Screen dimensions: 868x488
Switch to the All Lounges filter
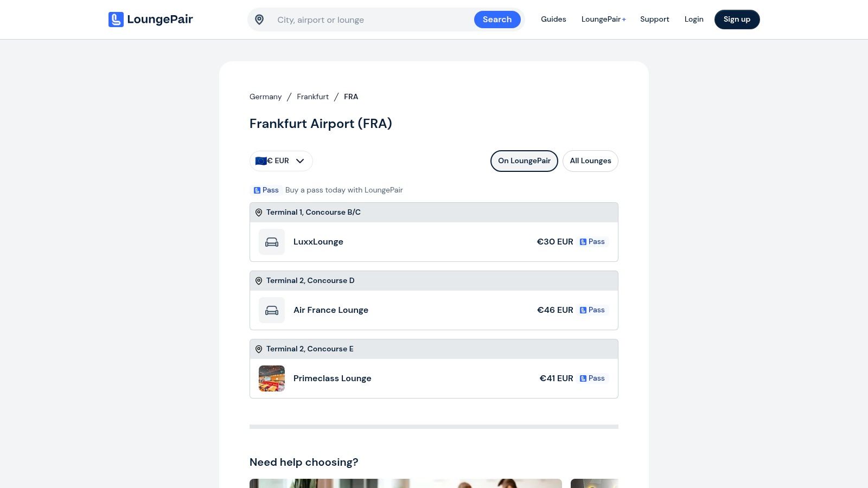590,161
